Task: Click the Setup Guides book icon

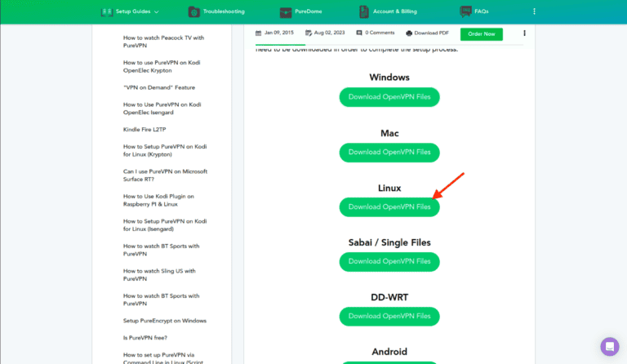Action: tap(107, 12)
